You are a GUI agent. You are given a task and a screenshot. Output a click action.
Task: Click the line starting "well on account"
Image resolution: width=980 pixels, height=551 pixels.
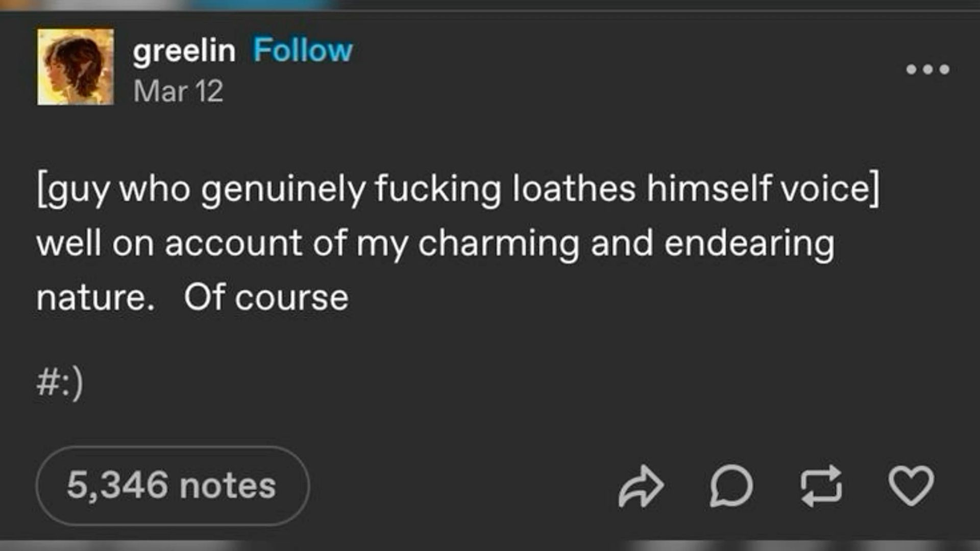435,243
